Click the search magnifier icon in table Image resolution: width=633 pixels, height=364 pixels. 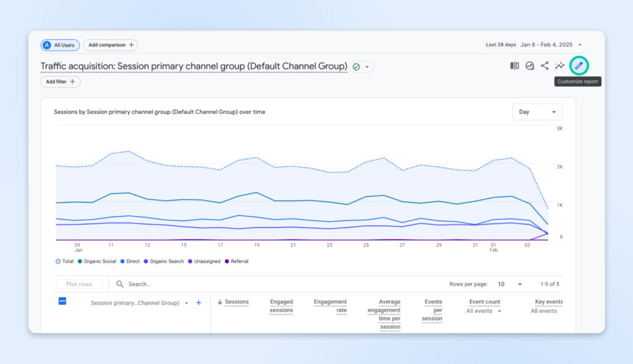pos(120,284)
